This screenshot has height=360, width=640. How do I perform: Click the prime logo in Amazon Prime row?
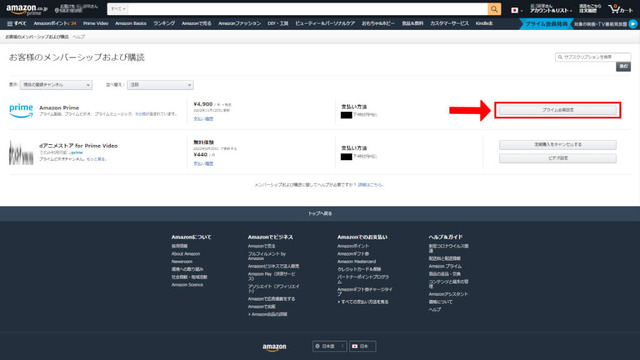(21, 110)
